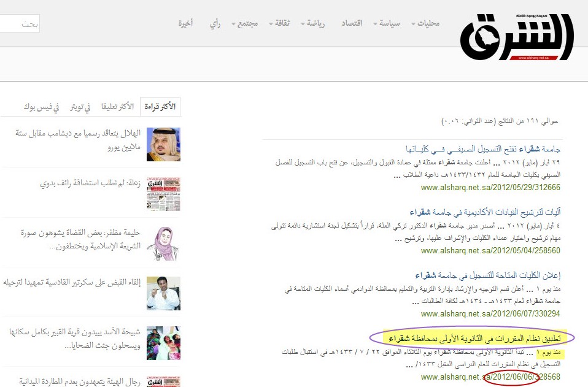
Task: Click the بحث search field
Action: coord(20,24)
